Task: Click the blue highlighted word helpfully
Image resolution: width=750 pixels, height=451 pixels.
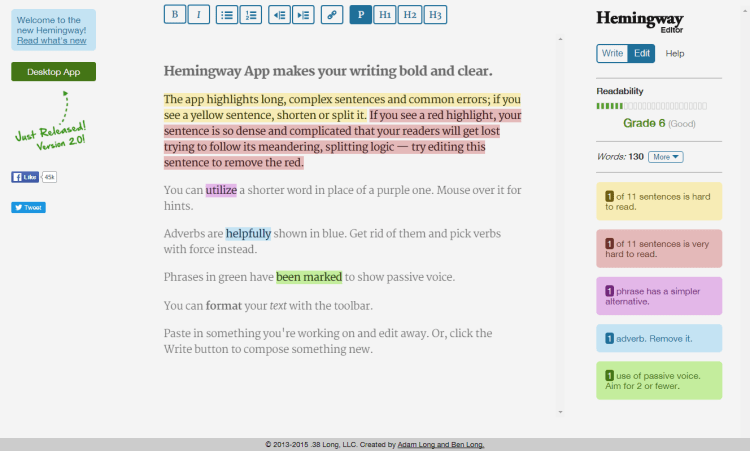Action: coord(248,234)
